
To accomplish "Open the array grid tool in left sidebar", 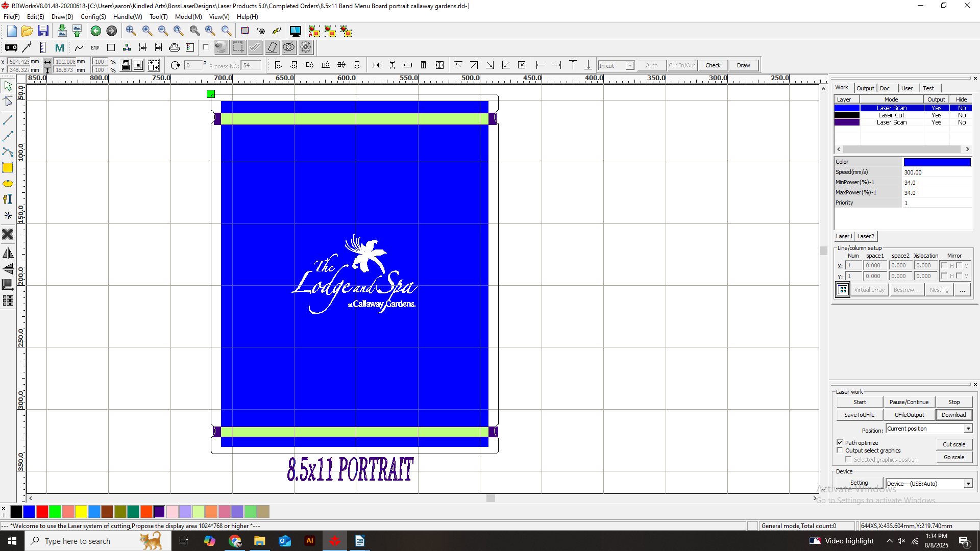I will (x=8, y=301).
